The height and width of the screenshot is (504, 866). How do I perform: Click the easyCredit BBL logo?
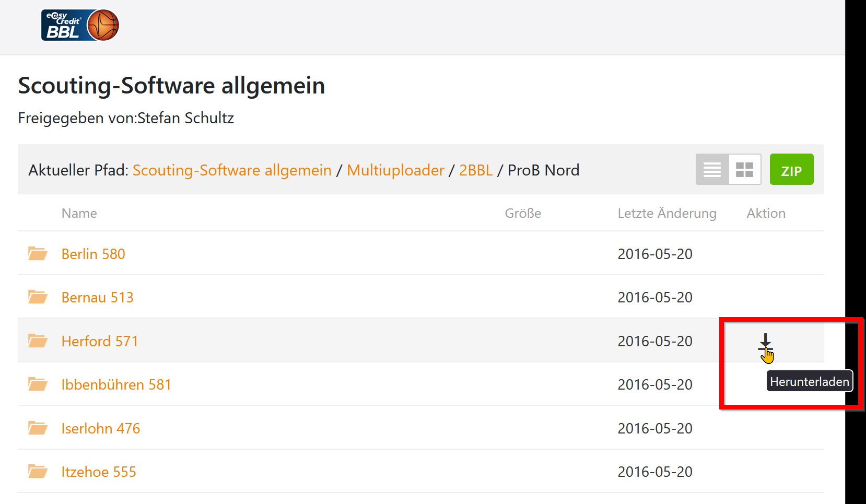[x=80, y=25]
